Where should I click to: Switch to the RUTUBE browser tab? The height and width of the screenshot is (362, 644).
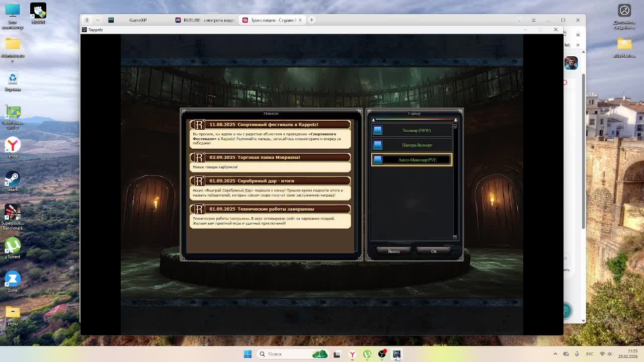click(x=204, y=20)
